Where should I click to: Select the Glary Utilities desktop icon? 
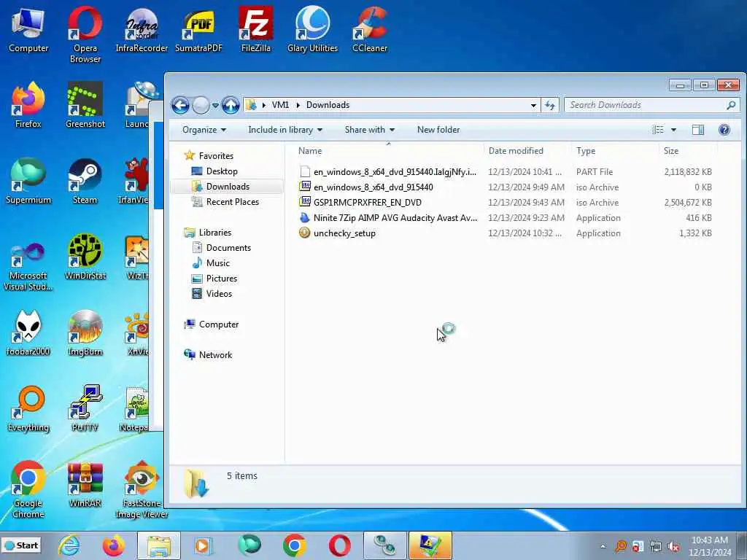tap(312, 29)
